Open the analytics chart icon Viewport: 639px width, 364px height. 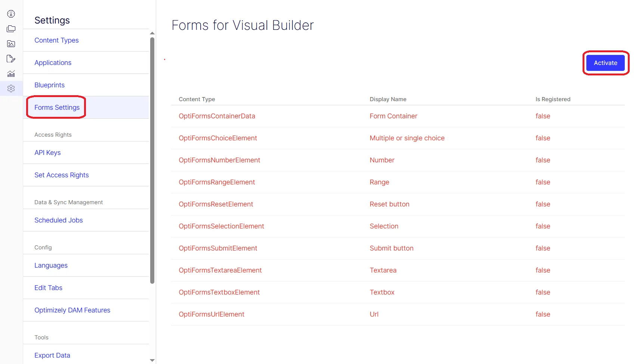(x=11, y=74)
